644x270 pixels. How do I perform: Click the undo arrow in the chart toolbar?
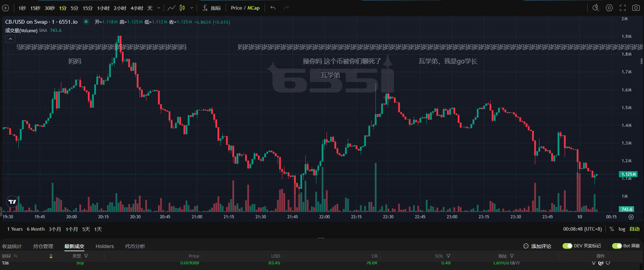pyautogui.click(x=273, y=8)
